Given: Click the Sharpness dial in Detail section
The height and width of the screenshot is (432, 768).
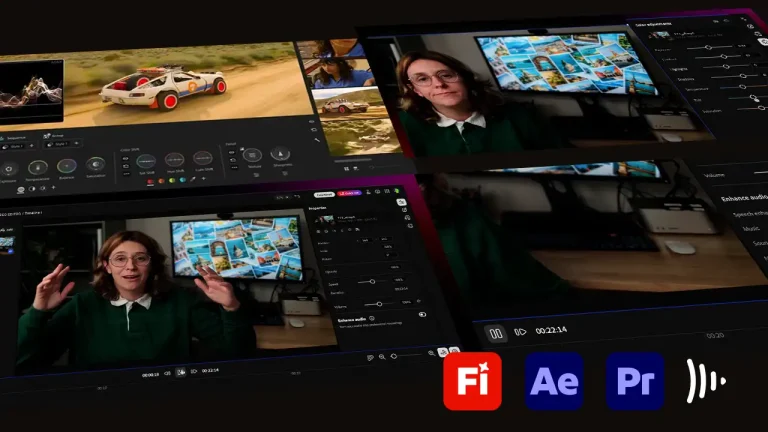Looking at the screenshot, I should pyautogui.click(x=280, y=154).
